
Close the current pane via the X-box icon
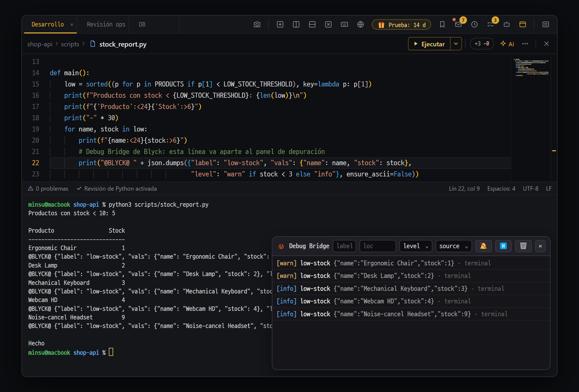point(328,25)
